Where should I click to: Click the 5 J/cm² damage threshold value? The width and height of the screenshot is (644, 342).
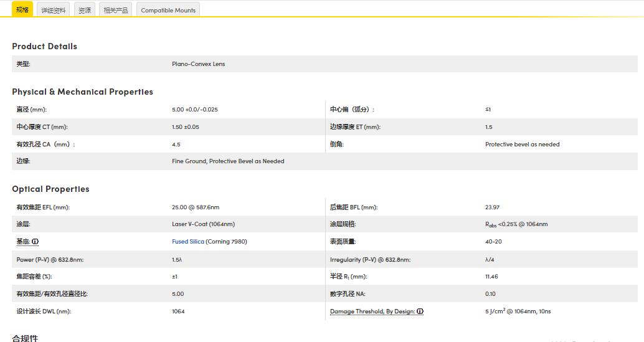pyautogui.click(x=518, y=311)
